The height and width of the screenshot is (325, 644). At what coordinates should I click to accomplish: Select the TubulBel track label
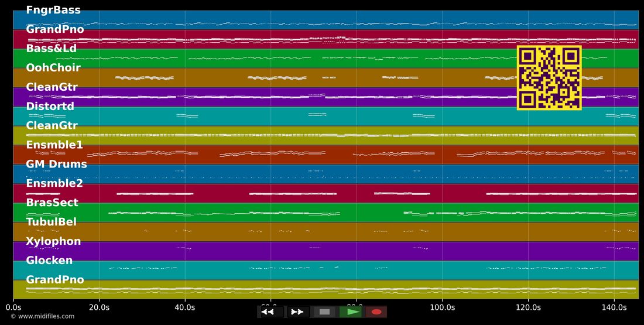click(x=52, y=221)
